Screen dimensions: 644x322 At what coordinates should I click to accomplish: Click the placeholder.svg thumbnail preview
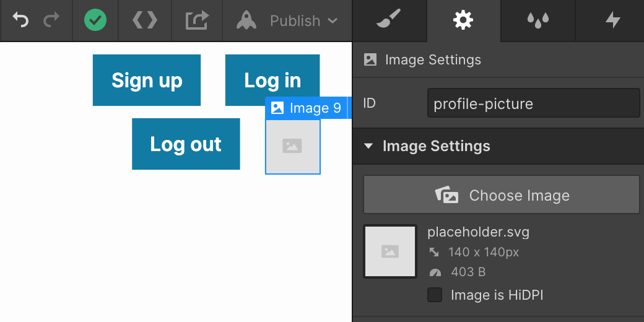click(390, 251)
